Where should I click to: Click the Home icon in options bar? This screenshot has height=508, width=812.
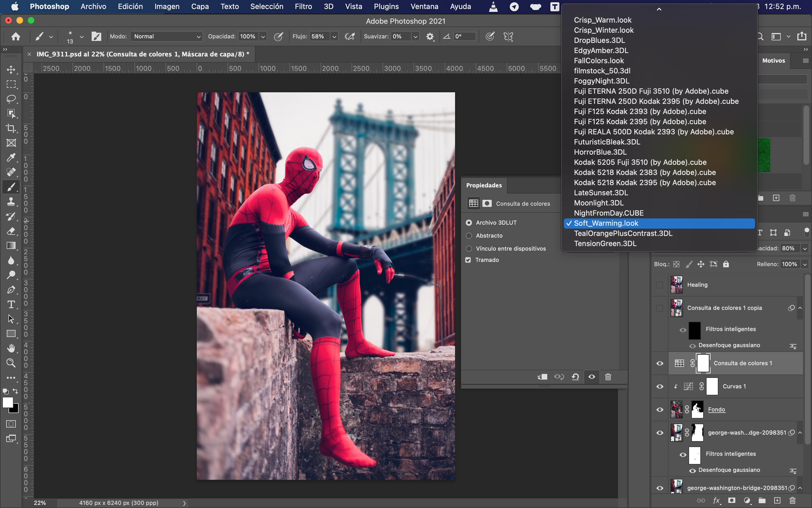click(x=16, y=36)
